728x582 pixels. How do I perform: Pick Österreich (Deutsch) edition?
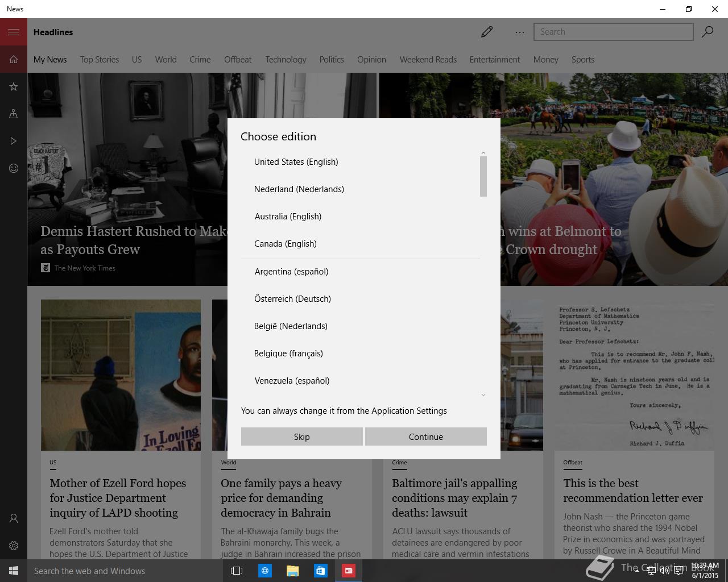tap(361, 299)
